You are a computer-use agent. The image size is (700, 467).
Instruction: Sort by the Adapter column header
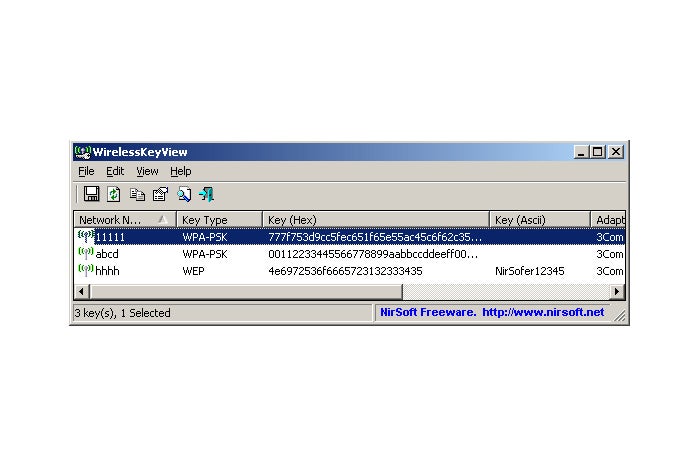click(608, 220)
